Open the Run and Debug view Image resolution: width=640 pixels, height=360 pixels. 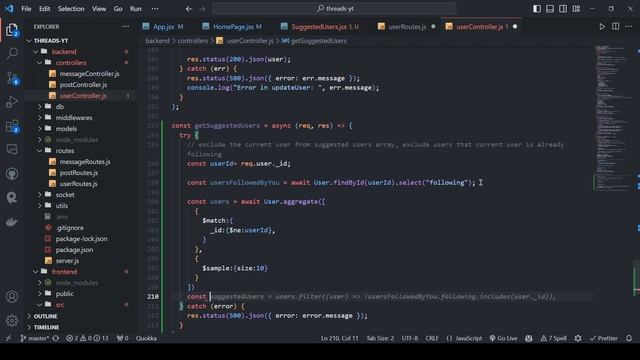coord(12,102)
